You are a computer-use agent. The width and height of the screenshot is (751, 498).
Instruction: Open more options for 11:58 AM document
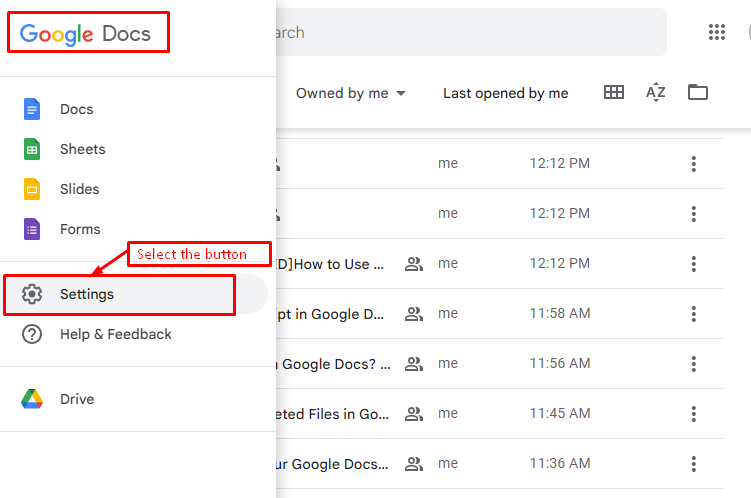(694, 314)
